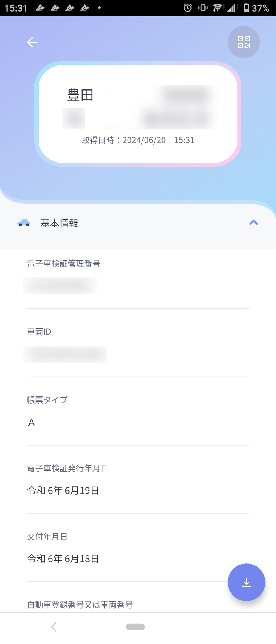Tap the home pill navigation button
Screen dimensions: 276x644
(135, 627)
